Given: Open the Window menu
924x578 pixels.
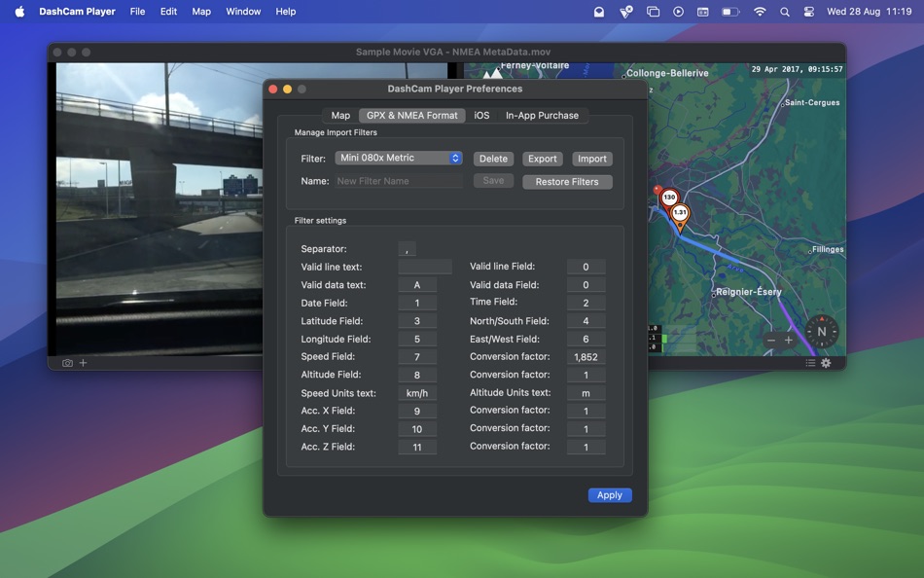Looking at the screenshot, I should pos(243,12).
